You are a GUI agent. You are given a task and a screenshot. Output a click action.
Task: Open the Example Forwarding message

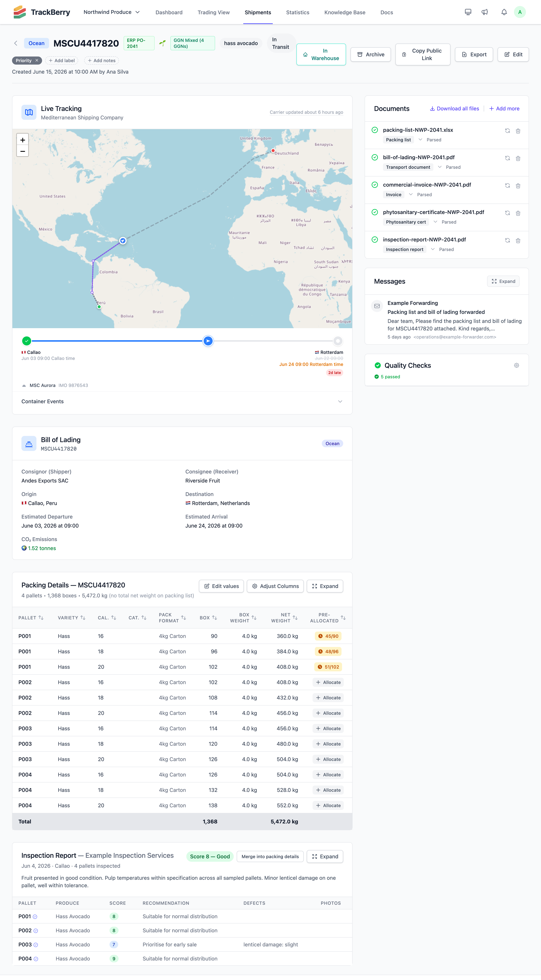tap(447, 320)
